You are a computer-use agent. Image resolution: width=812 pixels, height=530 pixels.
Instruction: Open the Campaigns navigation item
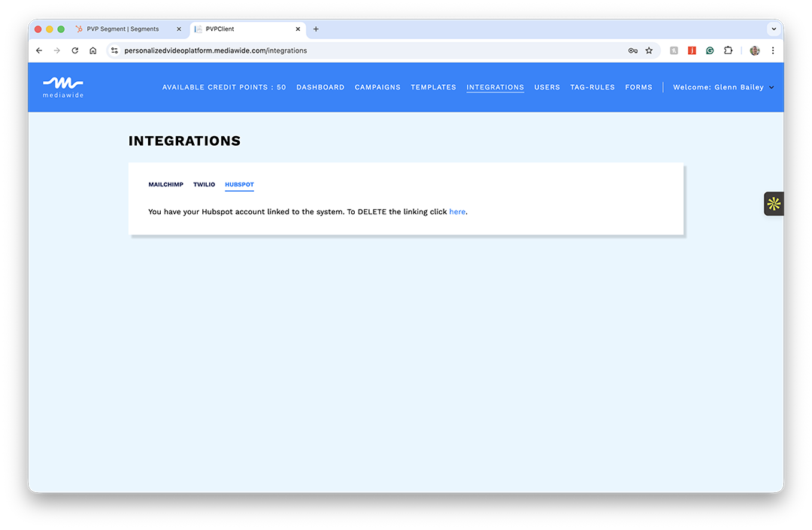pos(377,87)
